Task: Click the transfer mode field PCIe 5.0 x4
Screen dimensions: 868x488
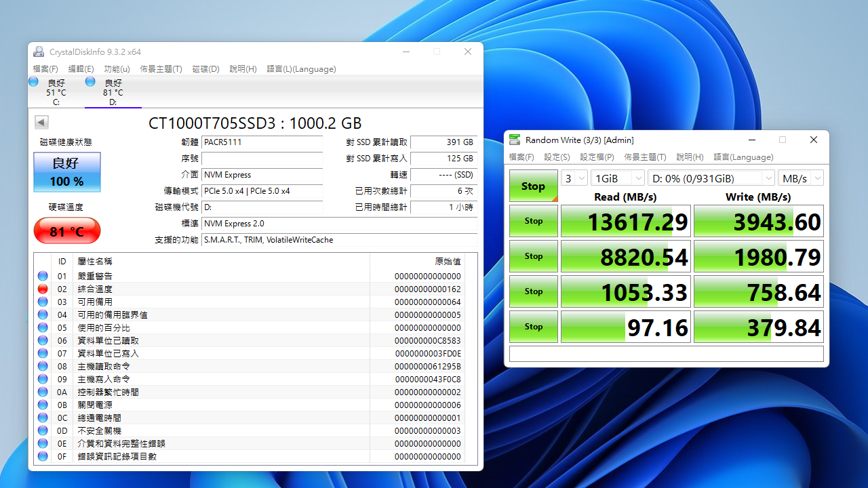Action: [262, 191]
